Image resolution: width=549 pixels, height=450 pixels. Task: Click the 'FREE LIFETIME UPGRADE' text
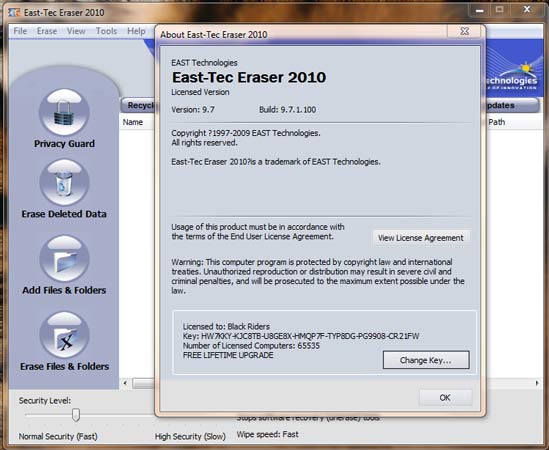[228, 355]
